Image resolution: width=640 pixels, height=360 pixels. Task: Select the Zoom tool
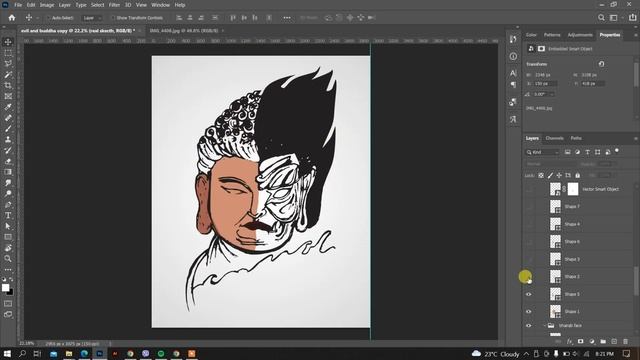click(x=8, y=258)
